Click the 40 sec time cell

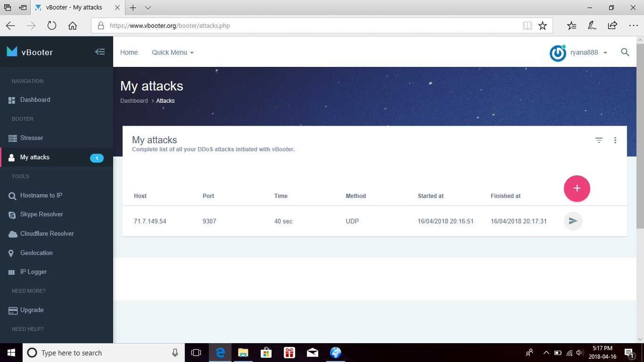pos(283,221)
